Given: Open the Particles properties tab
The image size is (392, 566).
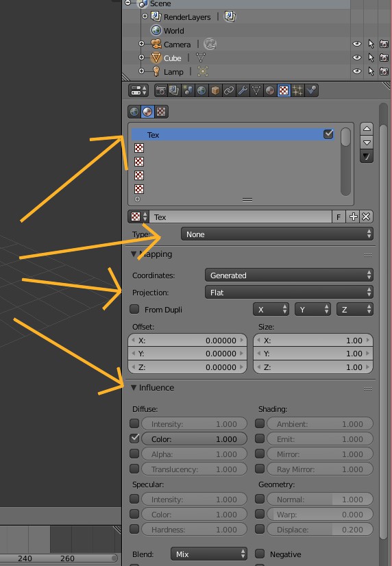Looking at the screenshot, I should pos(297,90).
